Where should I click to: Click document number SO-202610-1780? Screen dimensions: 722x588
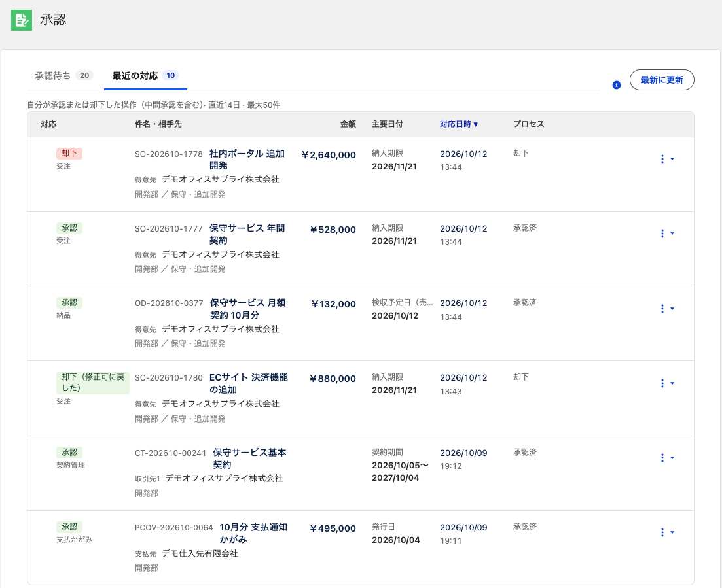pos(168,378)
